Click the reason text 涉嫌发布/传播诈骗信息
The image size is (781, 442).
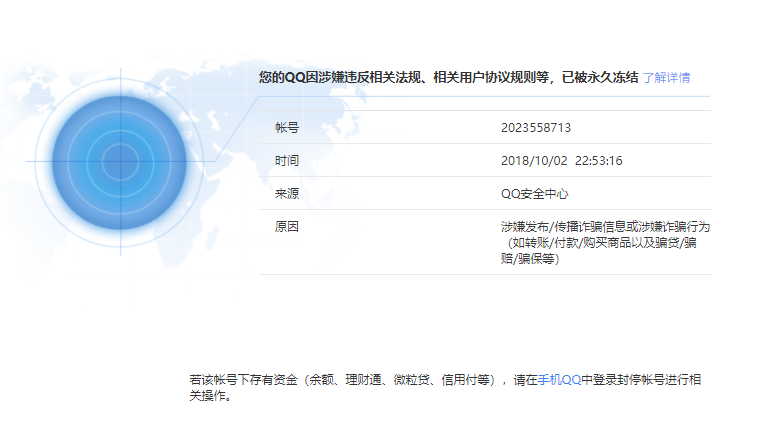point(563,227)
